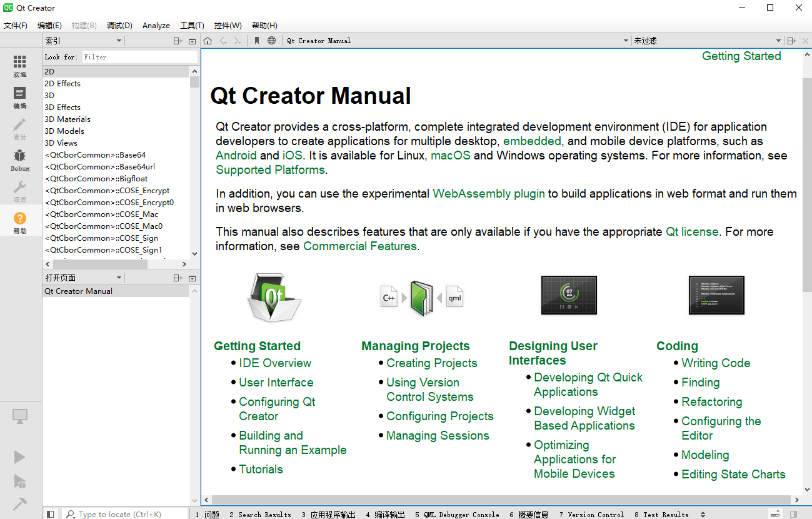Image resolution: width=812 pixels, height=519 pixels.
Task: Open the 帮助(H) menu
Action: (264, 26)
